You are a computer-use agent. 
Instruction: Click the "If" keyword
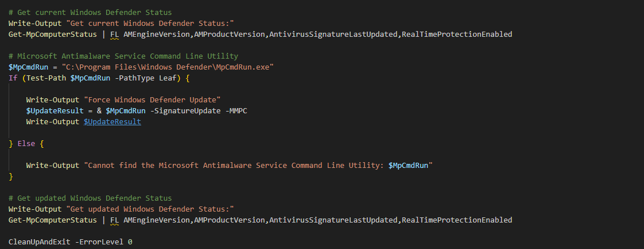[x=13, y=78]
